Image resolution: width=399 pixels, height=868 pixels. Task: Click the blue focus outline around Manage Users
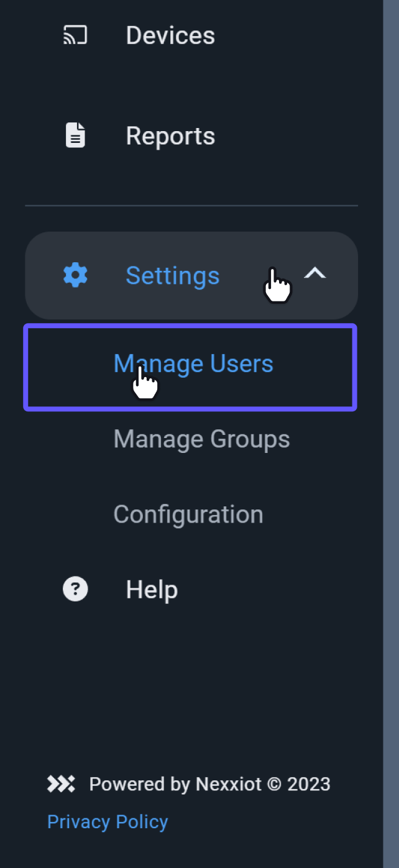coord(190,326)
